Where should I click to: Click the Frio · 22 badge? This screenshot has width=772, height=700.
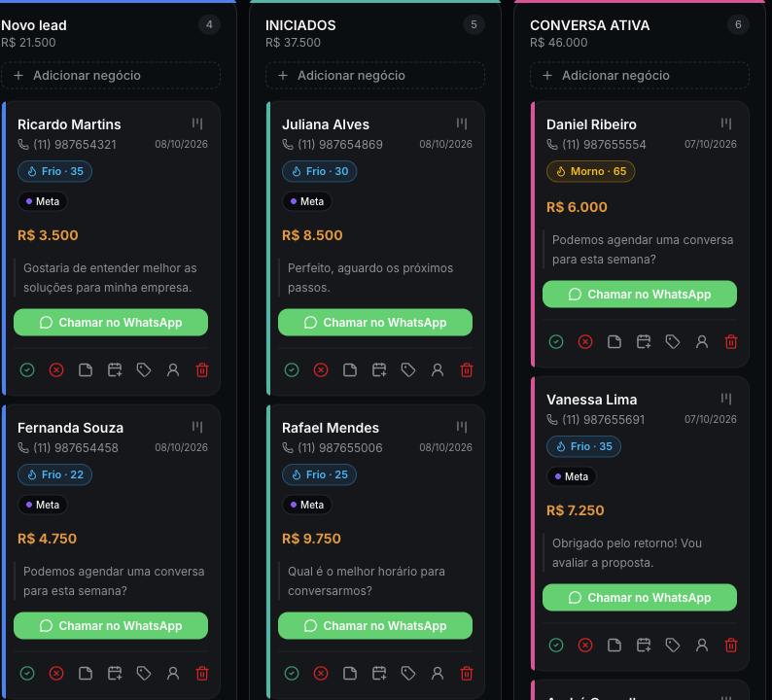point(55,474)
